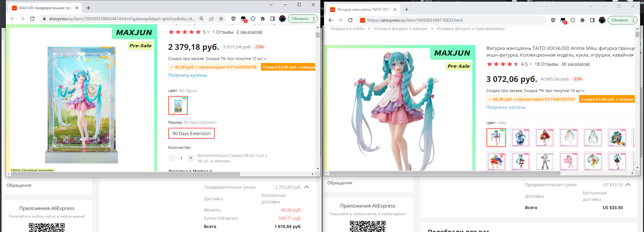Click the right window address bar URL
644x232 pixels.
pyautogui.click(x=415, y=20)
